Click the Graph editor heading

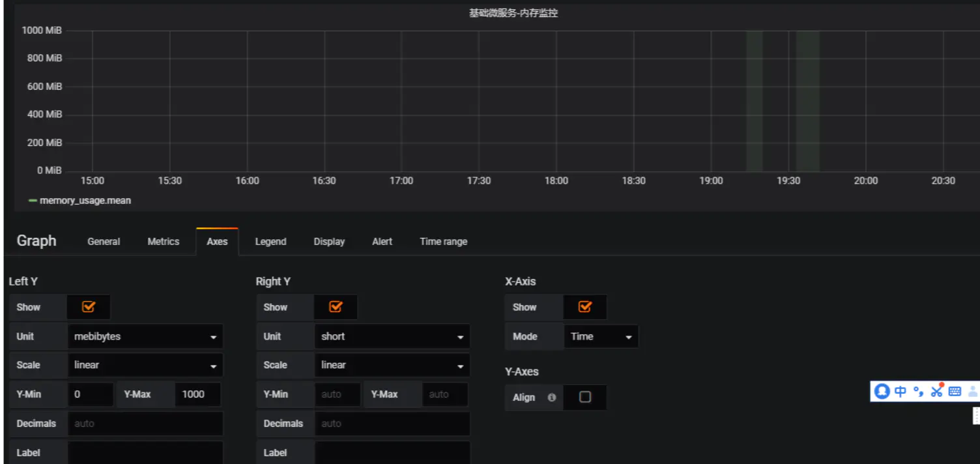36,240
